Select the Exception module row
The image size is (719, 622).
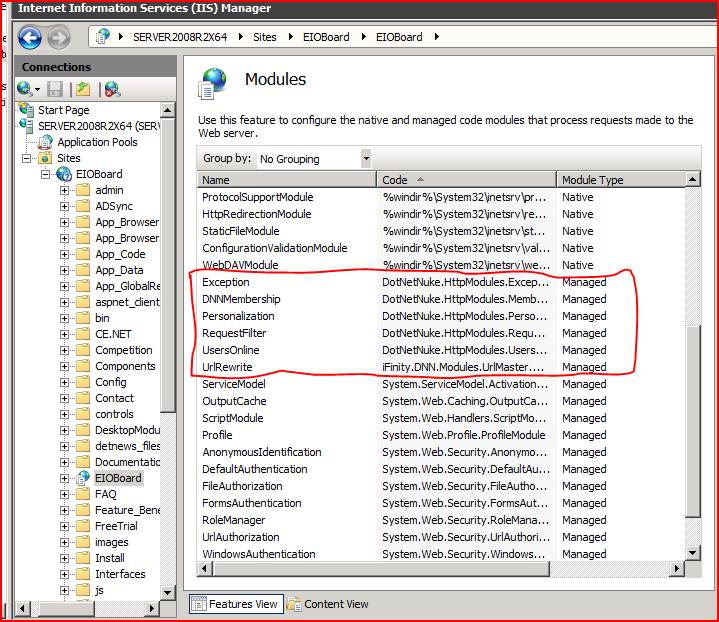click(441, 282)
